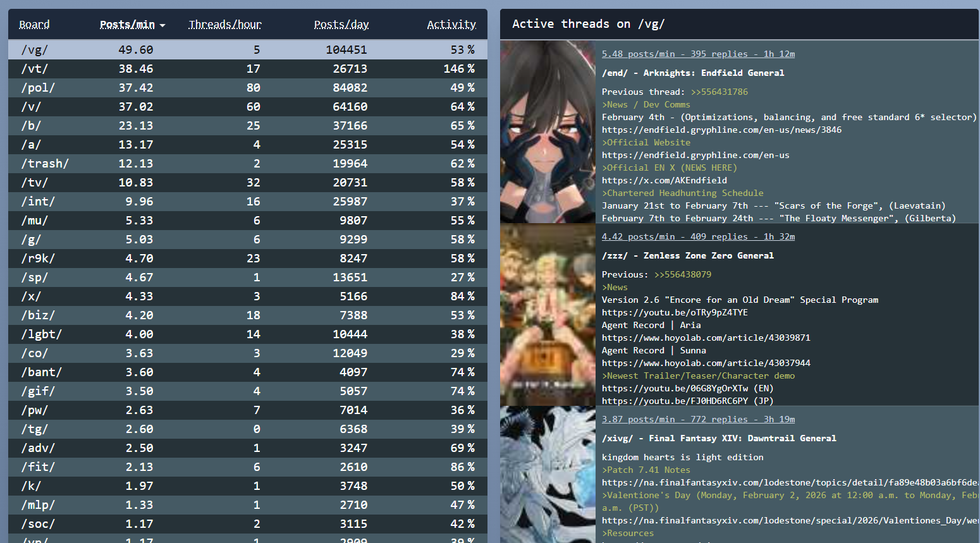Select the /mlp/ board in the table
This screenshot has height=543, width=980.
tap(248, 504)
